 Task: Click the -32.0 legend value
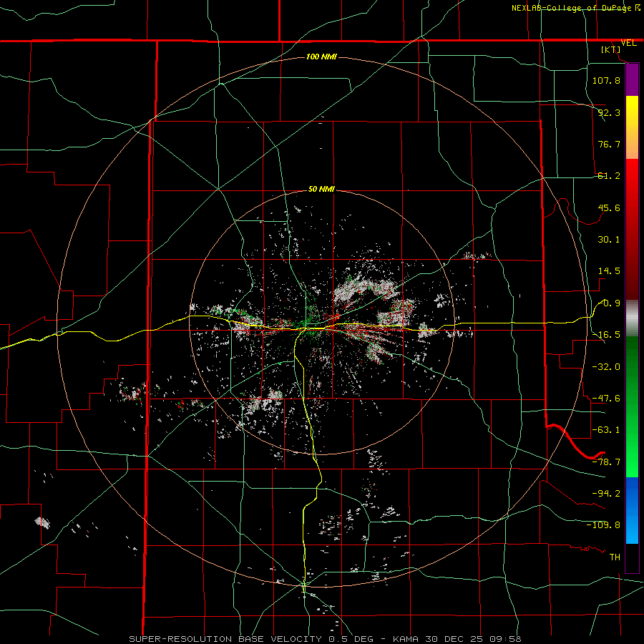point(606,367)
